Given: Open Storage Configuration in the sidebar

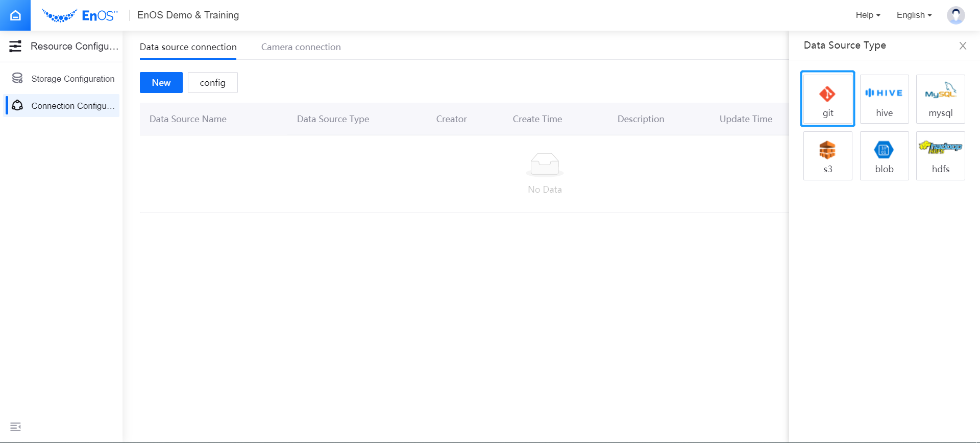Looking at the screenshot, I should tap(72, 79).
